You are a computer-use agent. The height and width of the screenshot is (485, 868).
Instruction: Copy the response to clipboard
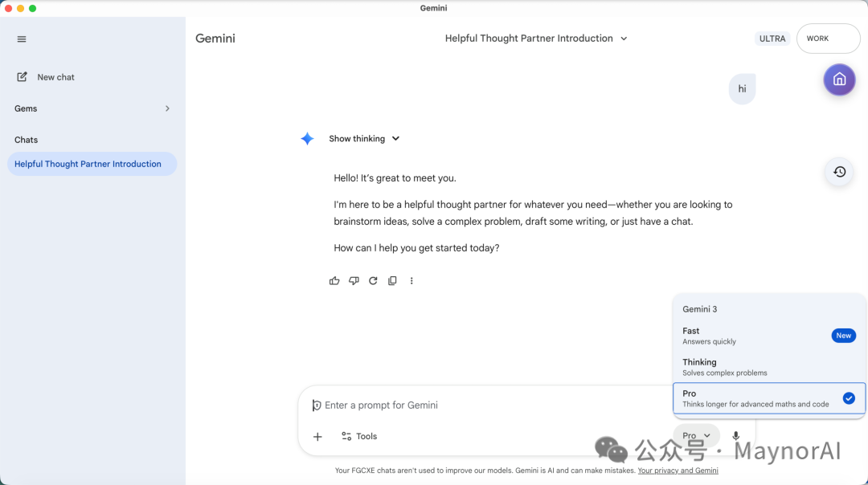(392, 281)
